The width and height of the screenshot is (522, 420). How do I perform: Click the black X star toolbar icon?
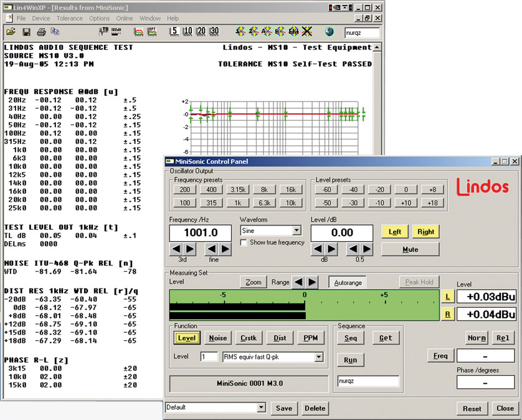point(307,32)
